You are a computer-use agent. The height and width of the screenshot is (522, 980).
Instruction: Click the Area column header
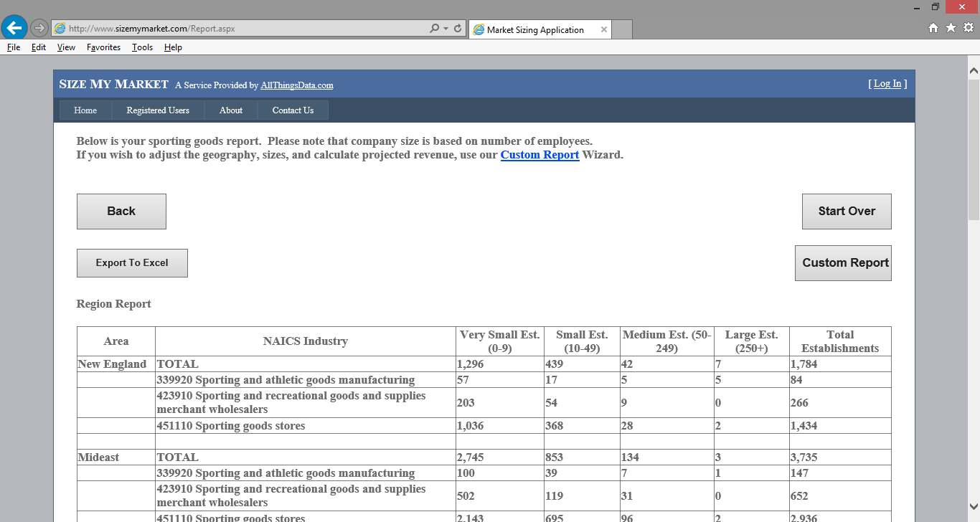[116, 341]
